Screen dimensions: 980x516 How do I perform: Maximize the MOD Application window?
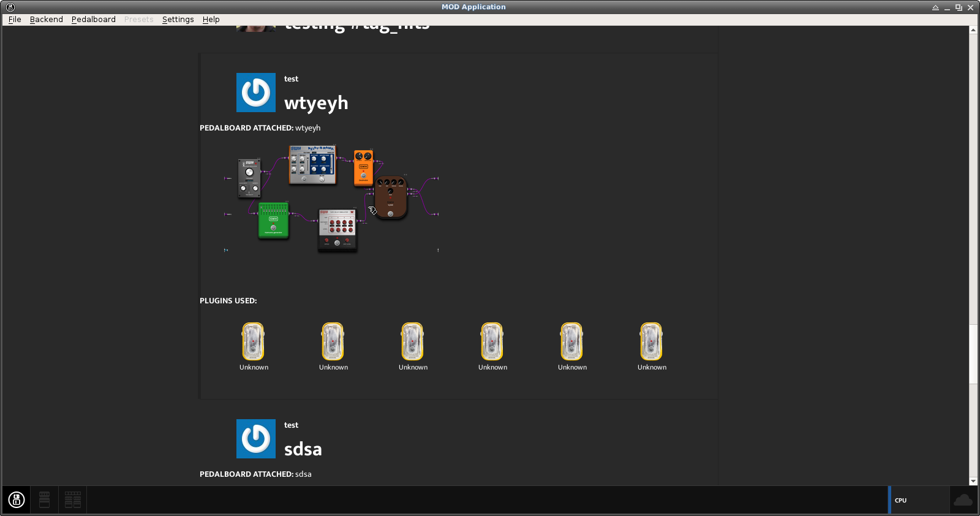coord(959,7)
